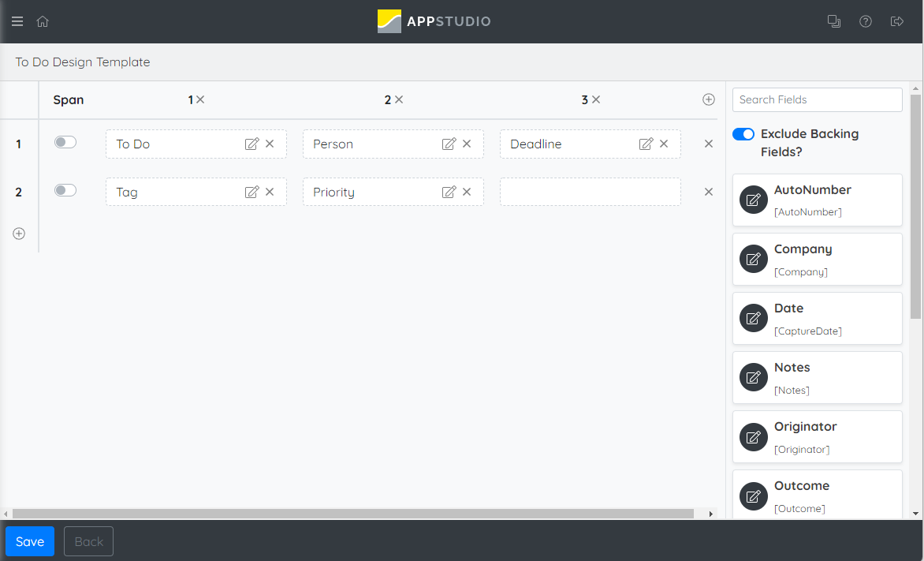Screen dimensions: 924x561
Task: Go to the home page icon
Action: point(43,21)
